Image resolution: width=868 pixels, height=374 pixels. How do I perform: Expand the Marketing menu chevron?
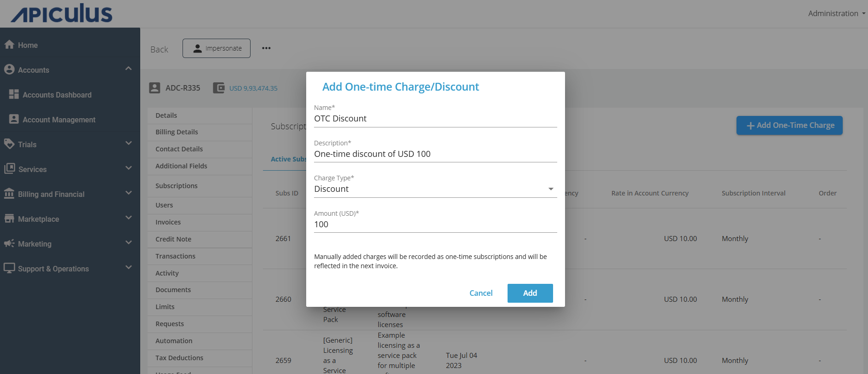128,242
